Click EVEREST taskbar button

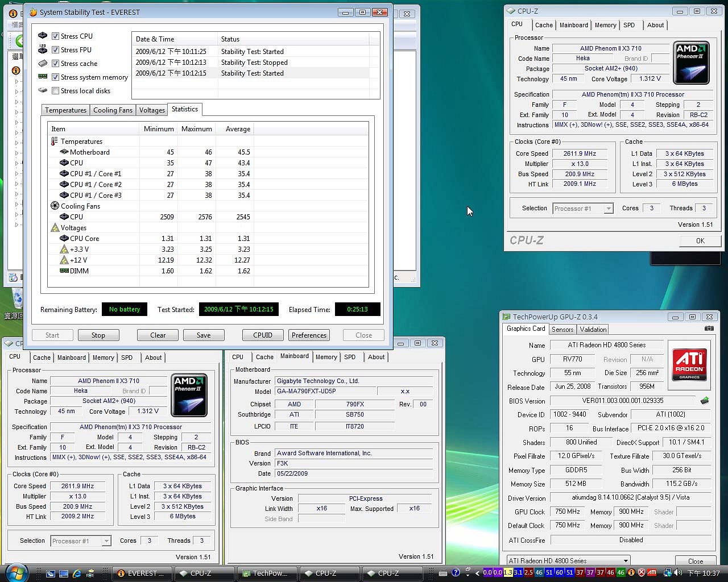[x=142, y=573]
